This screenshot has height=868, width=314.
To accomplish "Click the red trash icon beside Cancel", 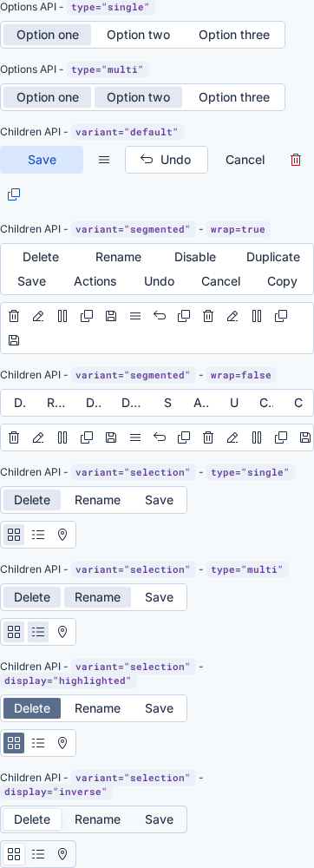I will click(296, 160).
